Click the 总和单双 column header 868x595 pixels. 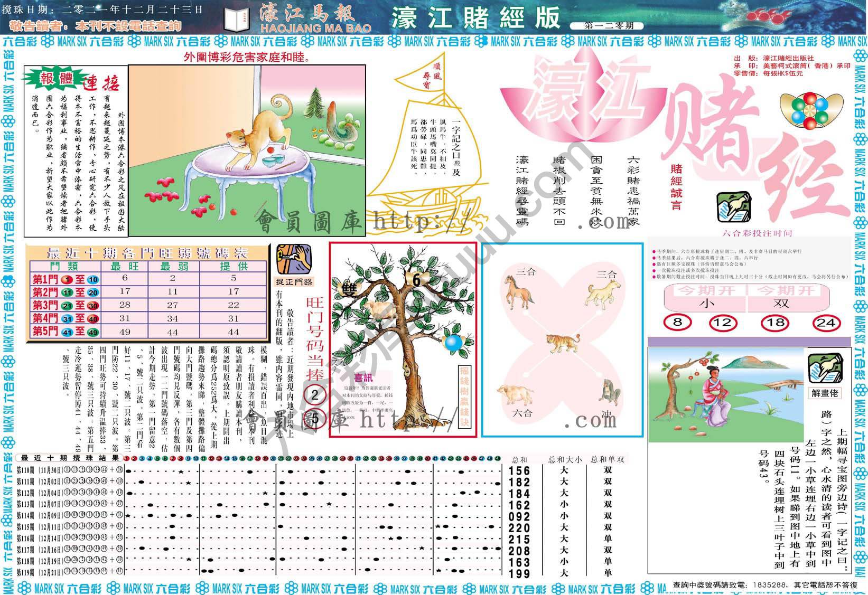pos(608,459)
